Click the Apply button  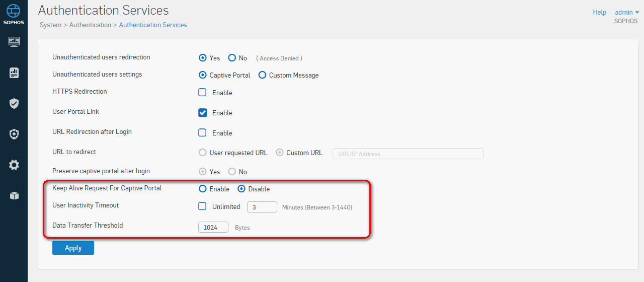tap(73, 248)
